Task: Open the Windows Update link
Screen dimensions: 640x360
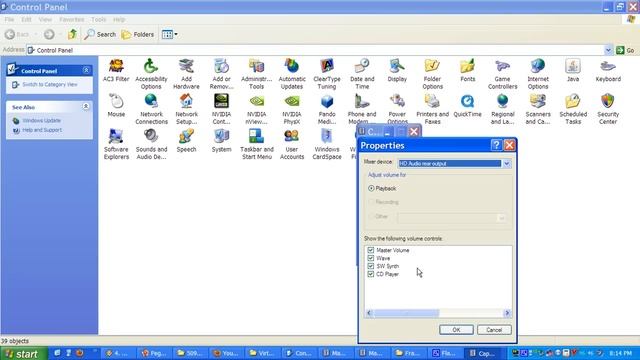Action: click(x=41, y=121)
